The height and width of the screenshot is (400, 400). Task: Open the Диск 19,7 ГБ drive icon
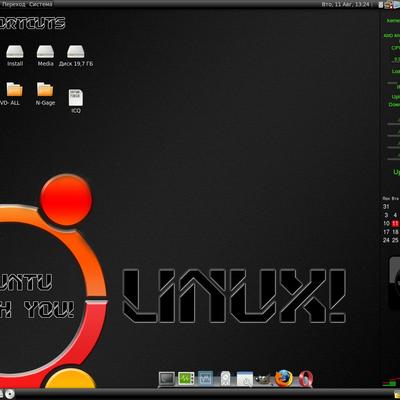coord(76,56)
